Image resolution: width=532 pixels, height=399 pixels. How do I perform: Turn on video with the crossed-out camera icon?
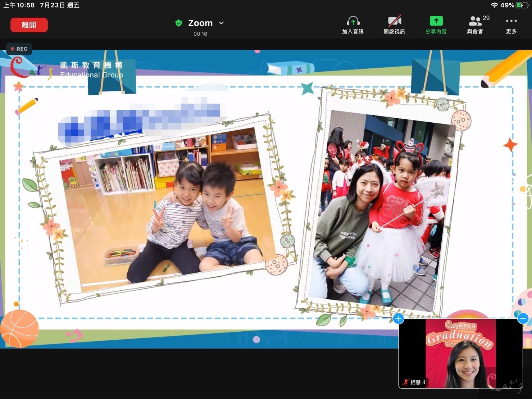(394, 21)
